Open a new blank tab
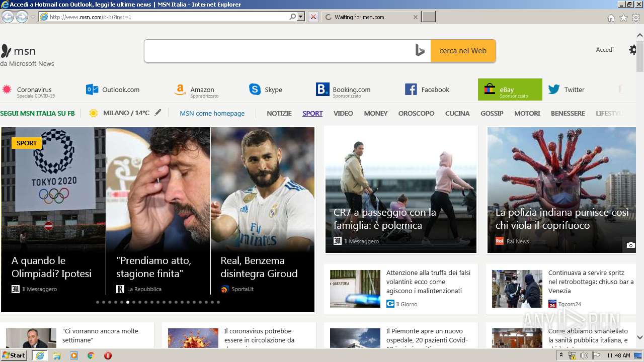The width and height of the screenshot is (644, 362). pos(428,17)
